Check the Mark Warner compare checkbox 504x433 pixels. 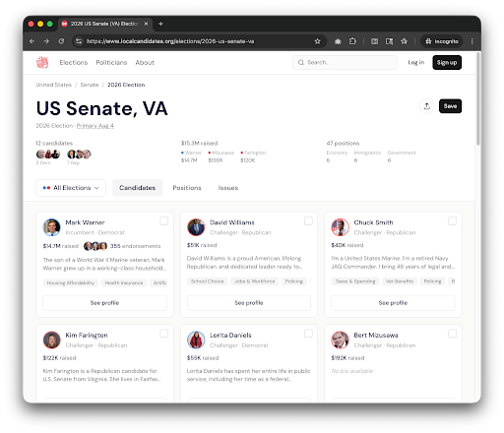click(x=164, y=221)
